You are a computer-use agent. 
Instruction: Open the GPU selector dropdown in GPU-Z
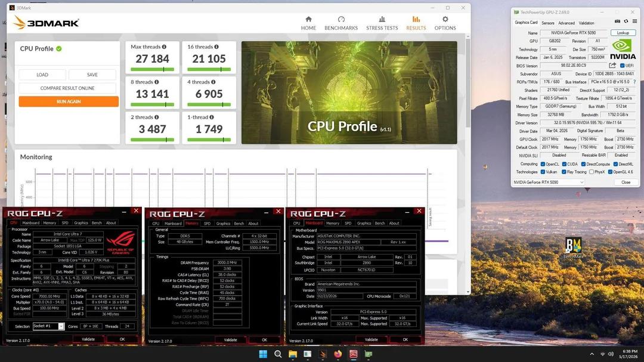(x=549, y=182)
